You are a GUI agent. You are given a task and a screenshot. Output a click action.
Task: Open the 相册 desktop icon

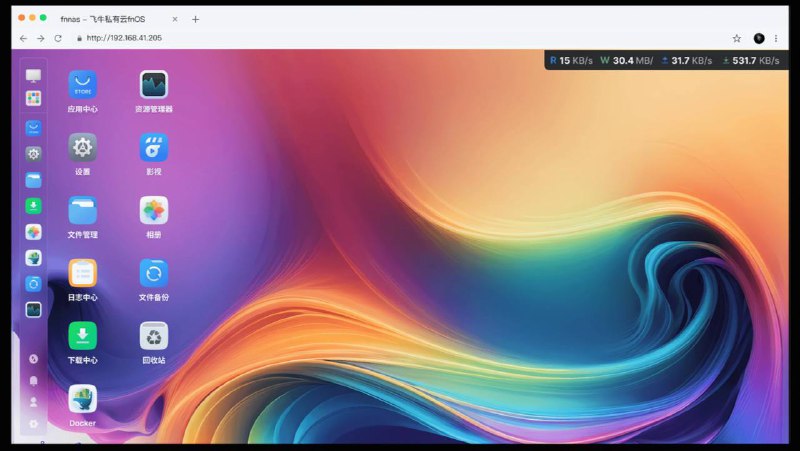(x=154, y=210)
